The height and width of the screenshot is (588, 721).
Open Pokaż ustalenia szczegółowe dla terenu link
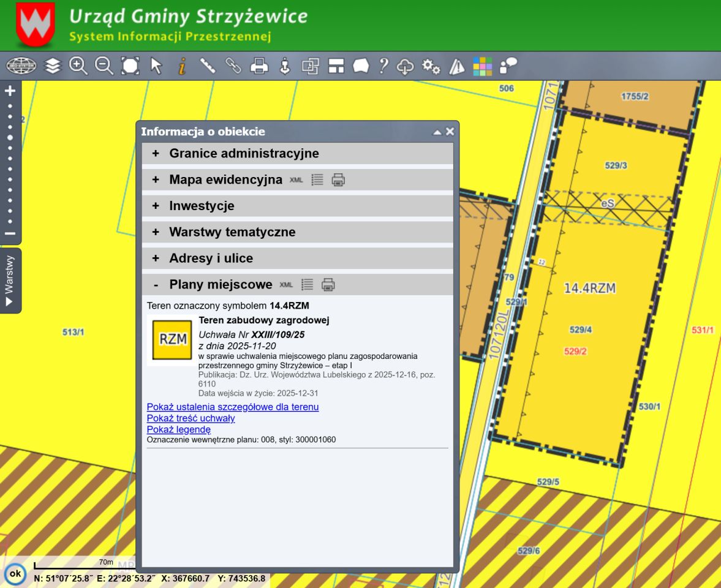click(233, 407)
